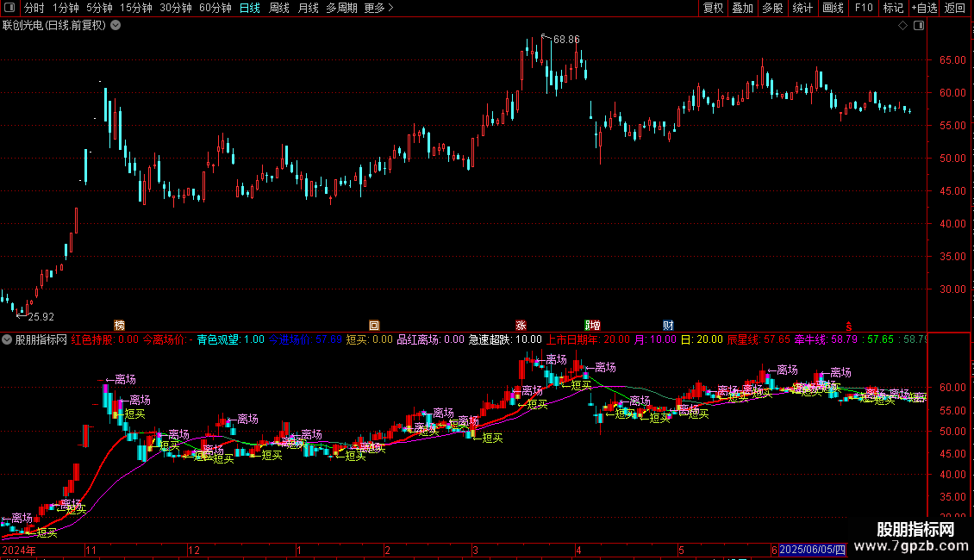Click the 红色持股 indicator value

[x=105, y=339]
